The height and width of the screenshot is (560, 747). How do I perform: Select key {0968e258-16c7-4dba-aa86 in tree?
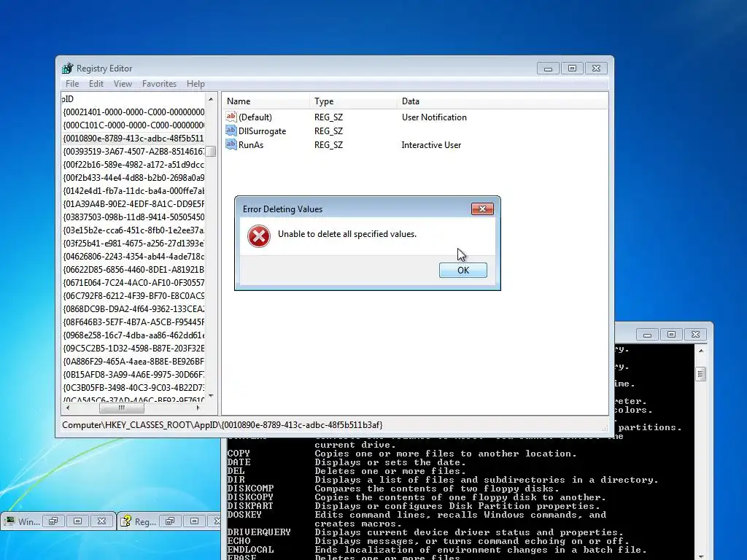[x=133, y=335]
